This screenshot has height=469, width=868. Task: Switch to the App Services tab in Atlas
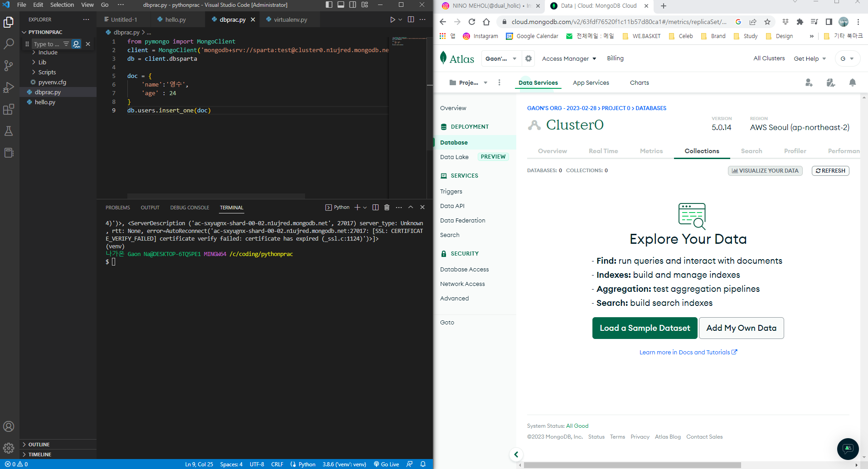click(x=591, y=82)
